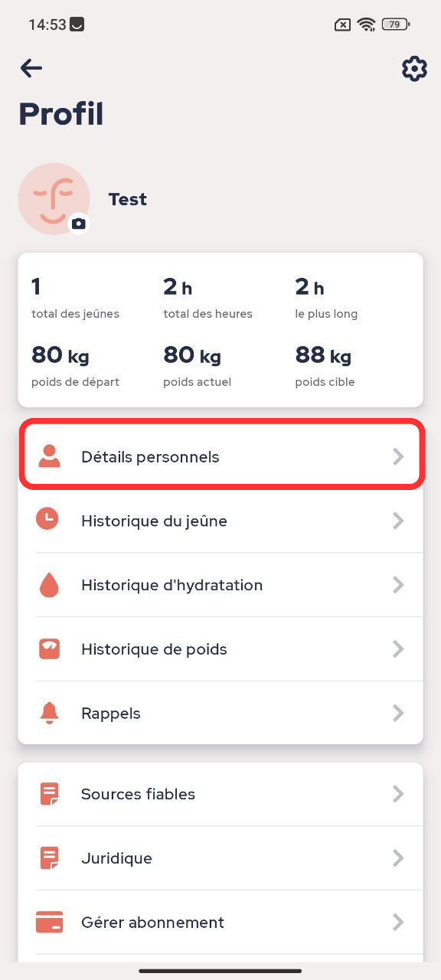The image size is (441, 980).
Task: Tap the person icon for Détails personnels
Action: coord(48,456)
